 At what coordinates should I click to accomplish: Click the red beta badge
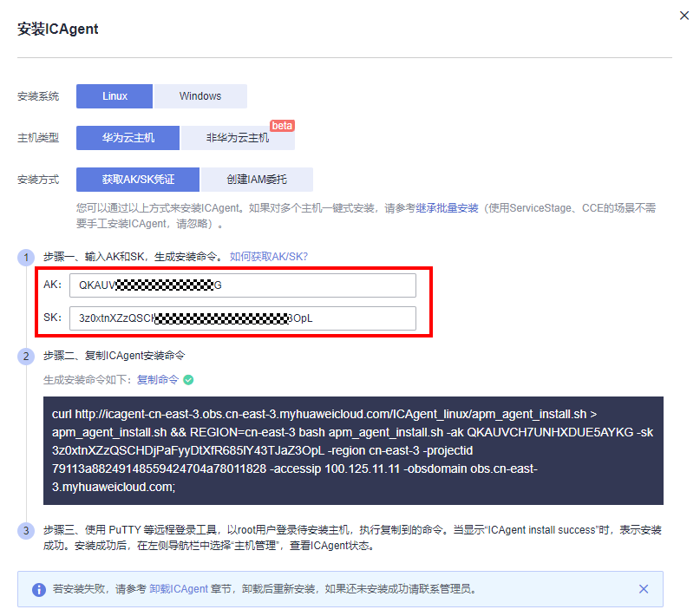(283, 126)
